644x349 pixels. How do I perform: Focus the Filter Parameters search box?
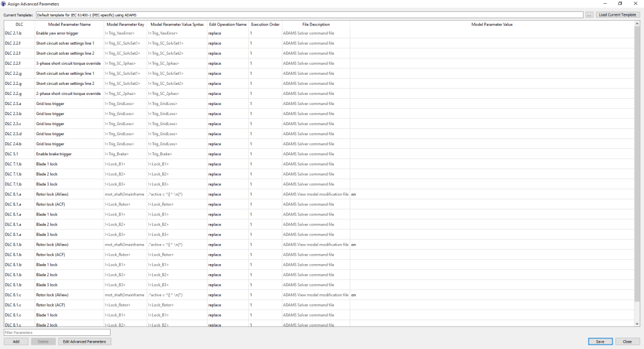click(57, 332)
